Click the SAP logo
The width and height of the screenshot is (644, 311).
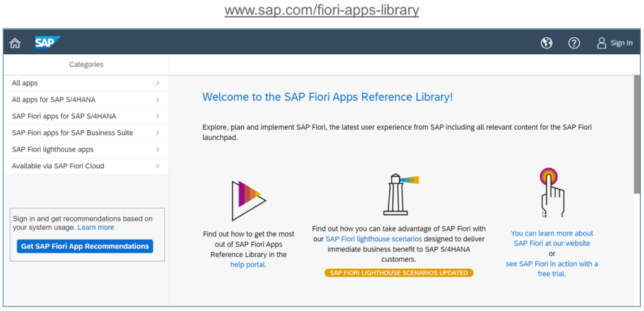[48, 43]
